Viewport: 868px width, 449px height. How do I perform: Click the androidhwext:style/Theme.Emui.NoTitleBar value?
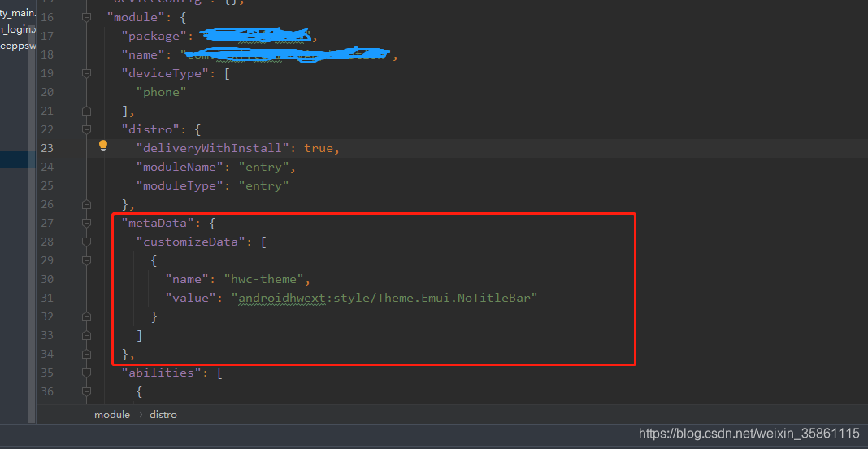384,298
